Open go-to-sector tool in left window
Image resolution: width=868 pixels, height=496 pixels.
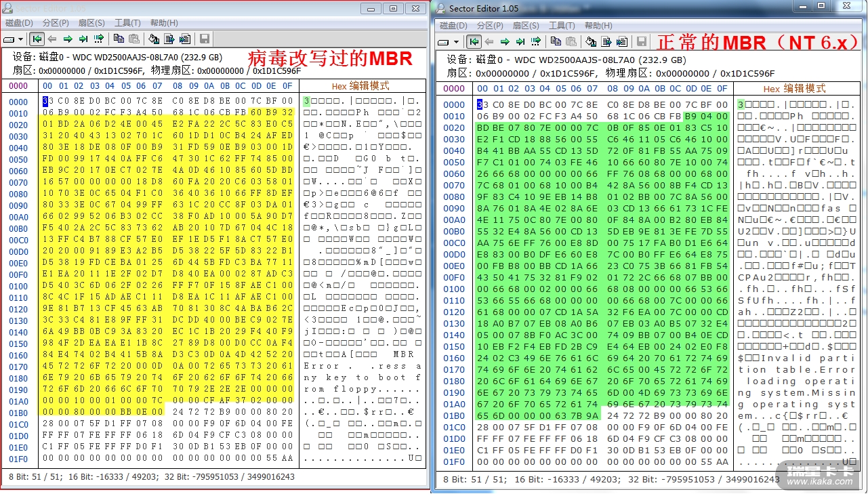click(x=99, y=39)
